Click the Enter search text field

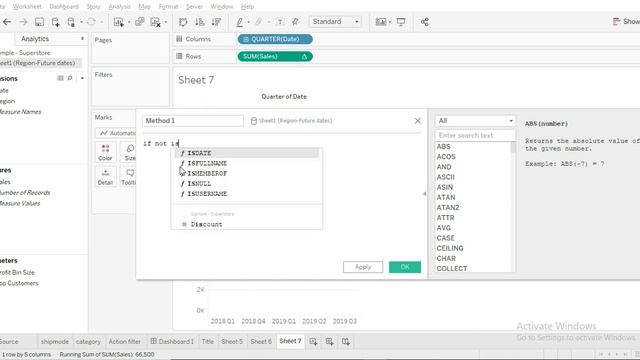tap(475, 136)
